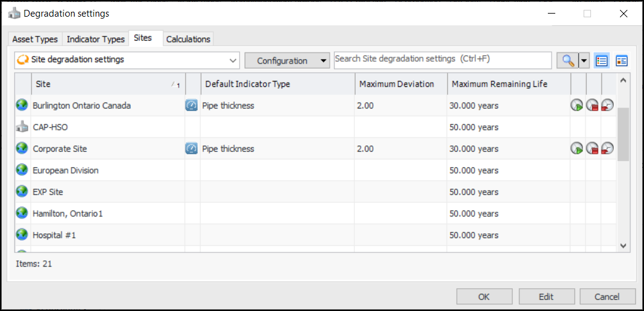Focus the Search Site degradation settings field
644x311 pixels.
point(442,59)
